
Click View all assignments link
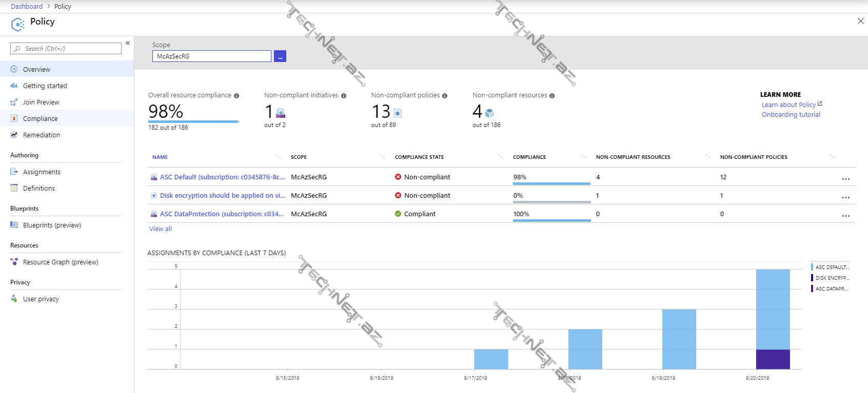click(161, 229)
